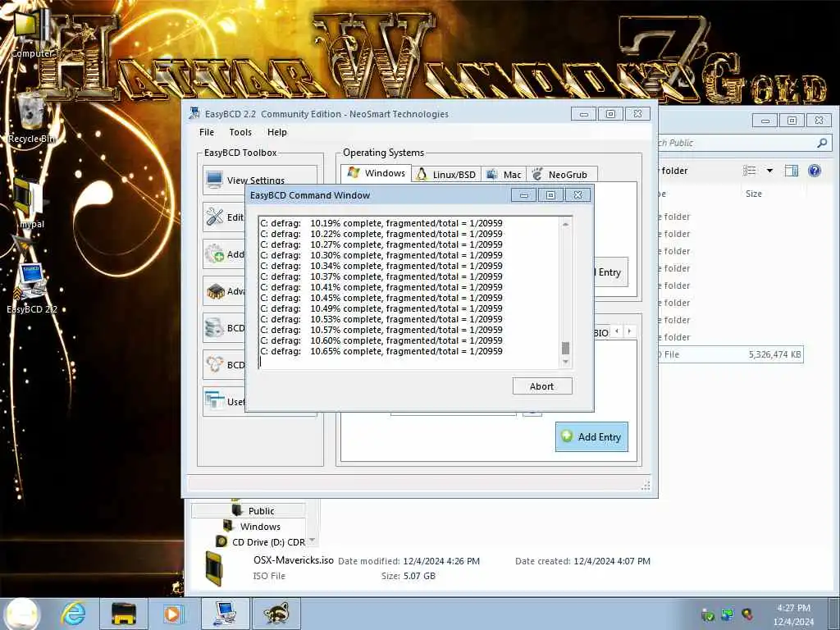Open the view options dropdown arrow in Explorer
840x630 pixels.
(x=769, y=171)
